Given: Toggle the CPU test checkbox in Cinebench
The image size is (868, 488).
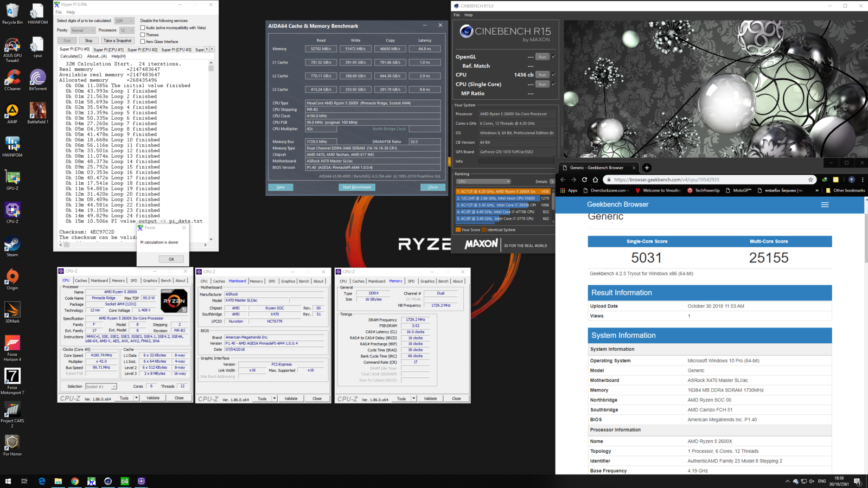Looking at the screenshot, I should tap(554, 75).
